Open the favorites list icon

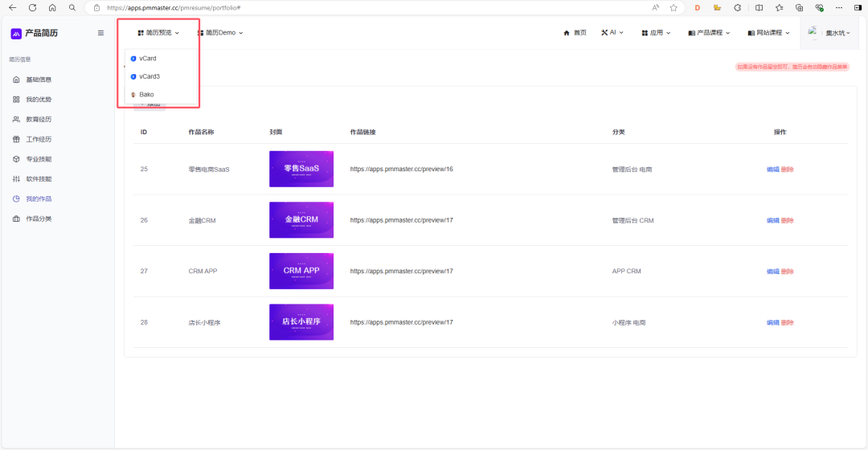pyautogui.click(x=780, y=8)
